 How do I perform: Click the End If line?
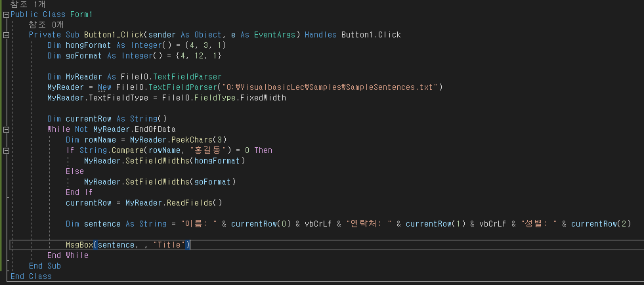point(79,192)
